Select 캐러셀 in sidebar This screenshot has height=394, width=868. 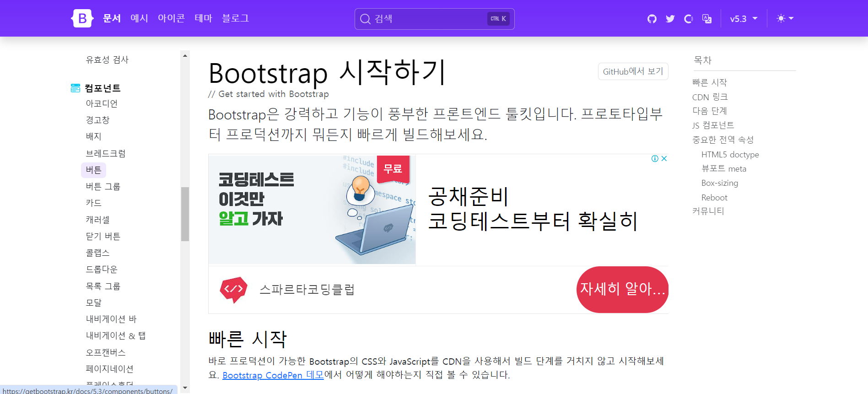coord(97,220)
